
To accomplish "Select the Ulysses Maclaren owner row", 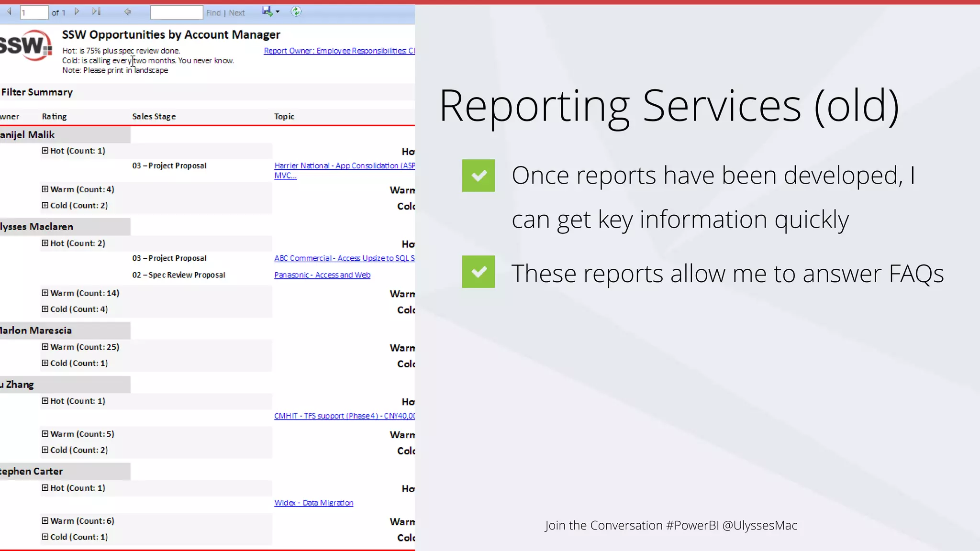I will click(x=65, y=227).
